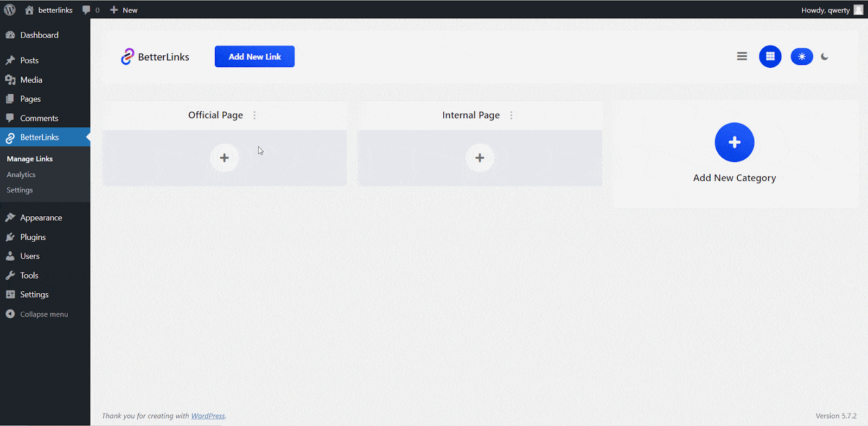This screenshot has height=426, width=868.
Task: Switch to dark mode moon icon
Action: (825, 56)
